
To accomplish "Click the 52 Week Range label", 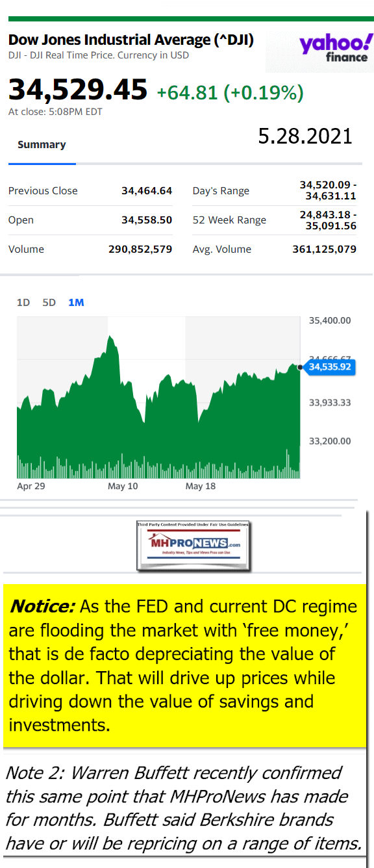I will 229,220.
